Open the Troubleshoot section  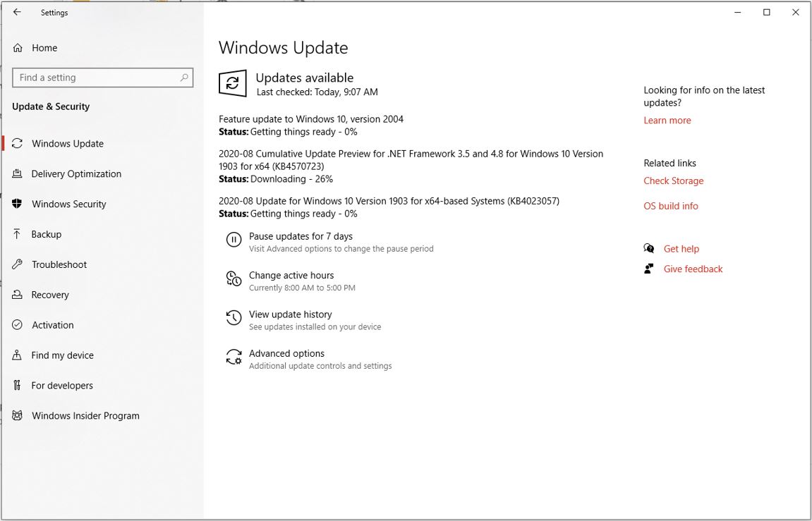click(x=59, y=264)
